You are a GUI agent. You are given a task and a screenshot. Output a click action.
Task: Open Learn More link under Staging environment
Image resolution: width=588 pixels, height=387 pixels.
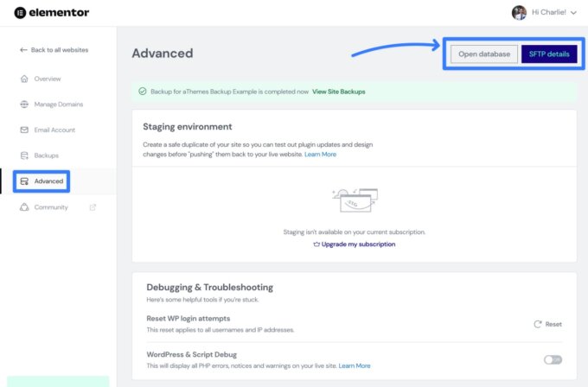pos(320,154)
